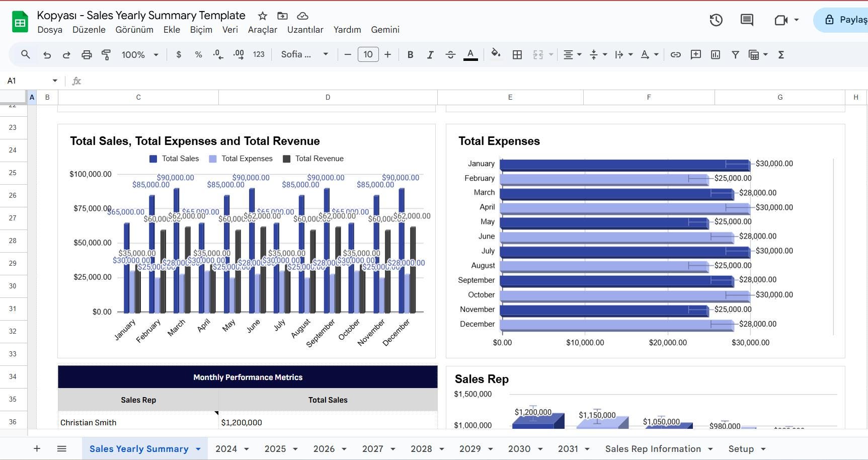Increase font size plus button
The width and height of the screenshot is (868, 460).
pos(387,54)
